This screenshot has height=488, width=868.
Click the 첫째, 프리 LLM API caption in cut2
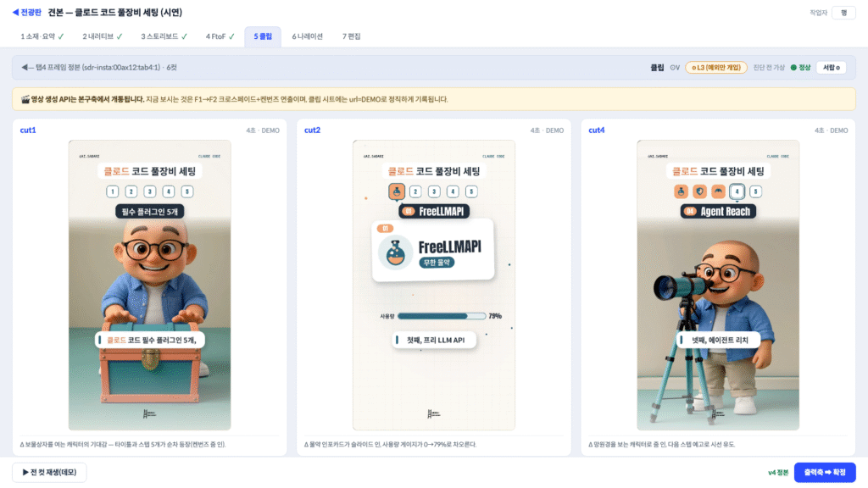pos(435,340)
